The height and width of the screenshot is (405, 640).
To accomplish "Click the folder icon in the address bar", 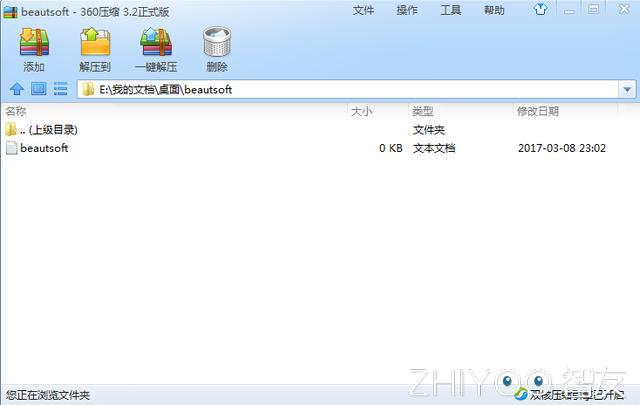I will point(88,89).
